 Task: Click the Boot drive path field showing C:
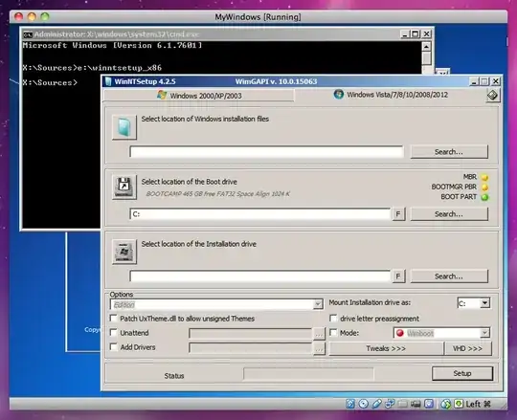(260, 213)
